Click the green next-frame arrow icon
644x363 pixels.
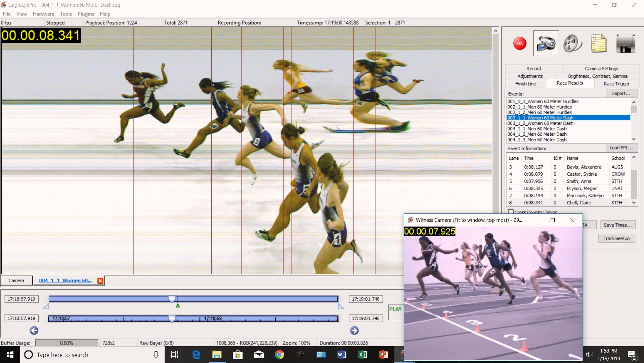pyautogui.click(x=354, y=331)
